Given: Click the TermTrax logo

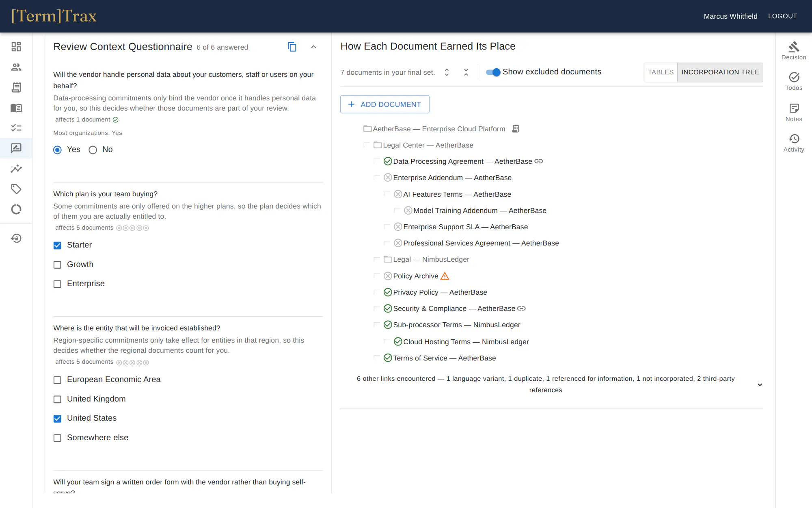Looking at the screenshot, I should 54,16.
